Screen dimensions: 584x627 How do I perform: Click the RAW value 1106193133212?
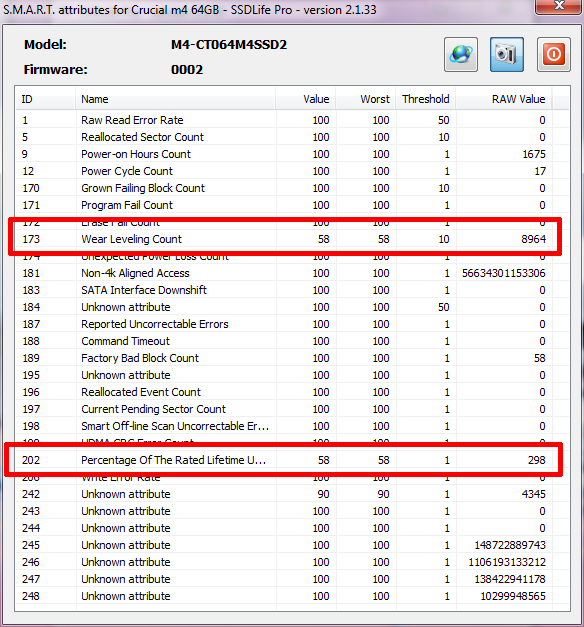point(507,562)
